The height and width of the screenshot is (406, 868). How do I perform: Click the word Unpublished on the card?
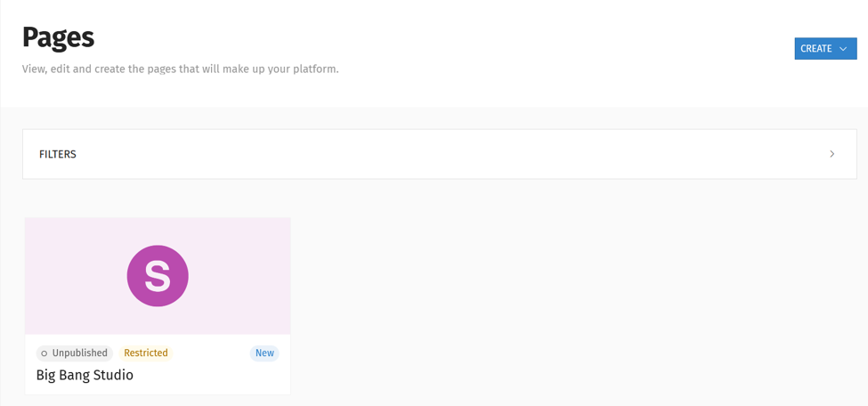(x=80, y=353)
